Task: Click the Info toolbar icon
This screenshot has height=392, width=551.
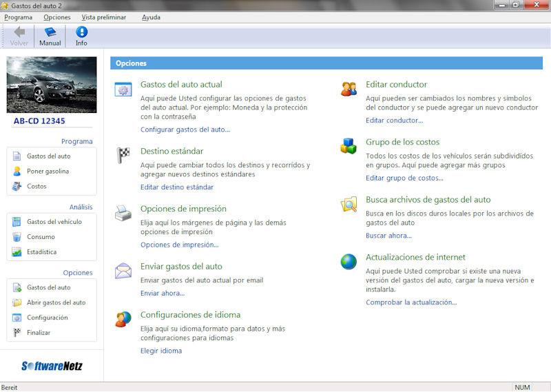Action: (81, 32)
